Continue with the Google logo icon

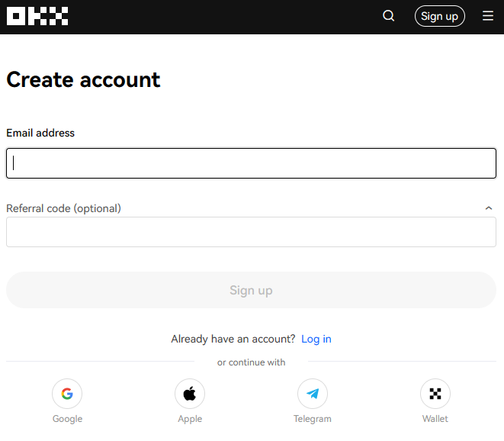tap(67, 394)
